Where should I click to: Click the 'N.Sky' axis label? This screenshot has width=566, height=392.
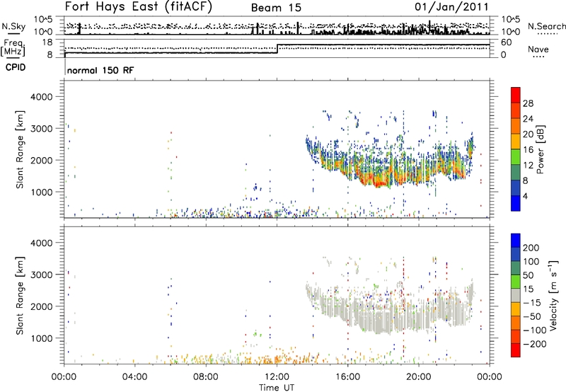point(13,26)
